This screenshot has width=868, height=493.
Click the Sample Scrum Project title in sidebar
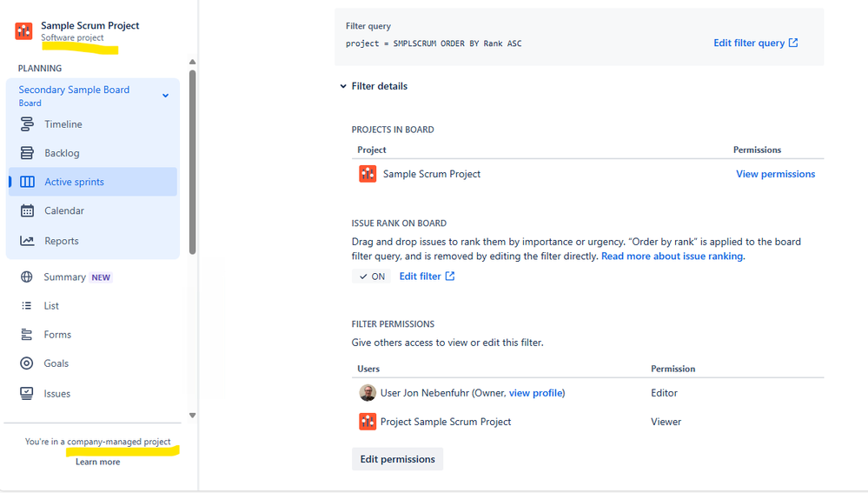pos(89,25)
